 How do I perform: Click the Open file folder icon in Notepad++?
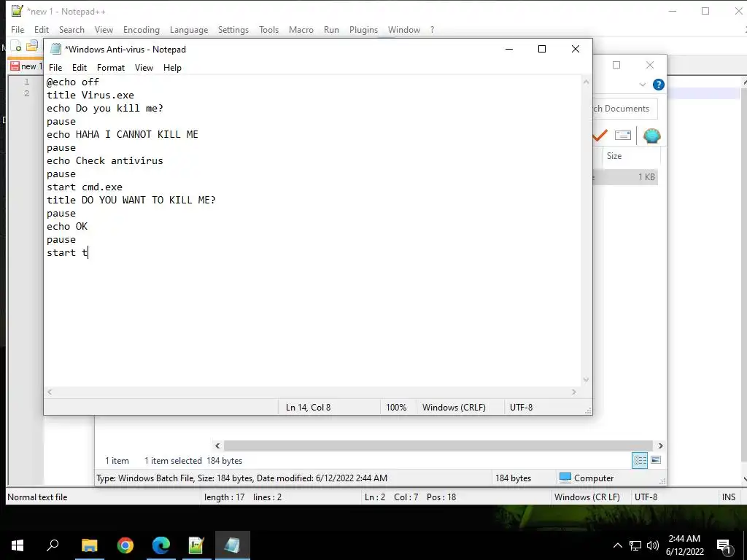click(32, 46)
